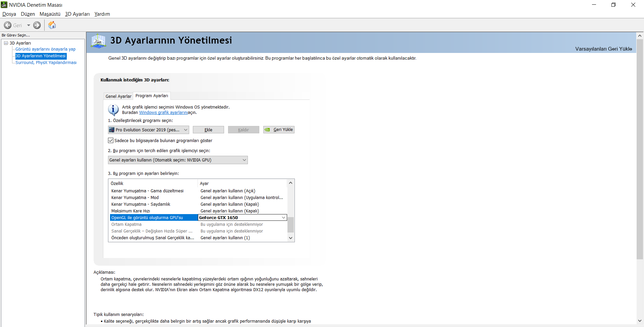Open the GeForce GTX 1650 setting dropdown
The image size is (644, 327).
click(x=243, y=217)
